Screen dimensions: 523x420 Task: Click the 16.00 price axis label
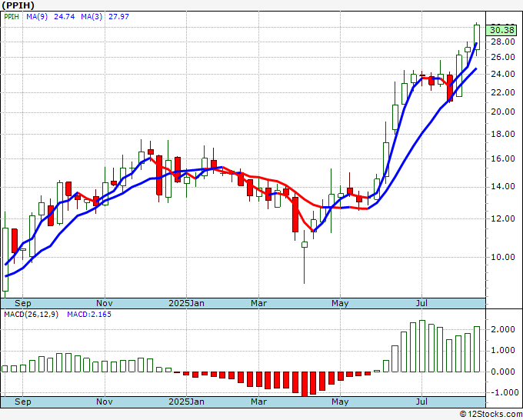503,158
